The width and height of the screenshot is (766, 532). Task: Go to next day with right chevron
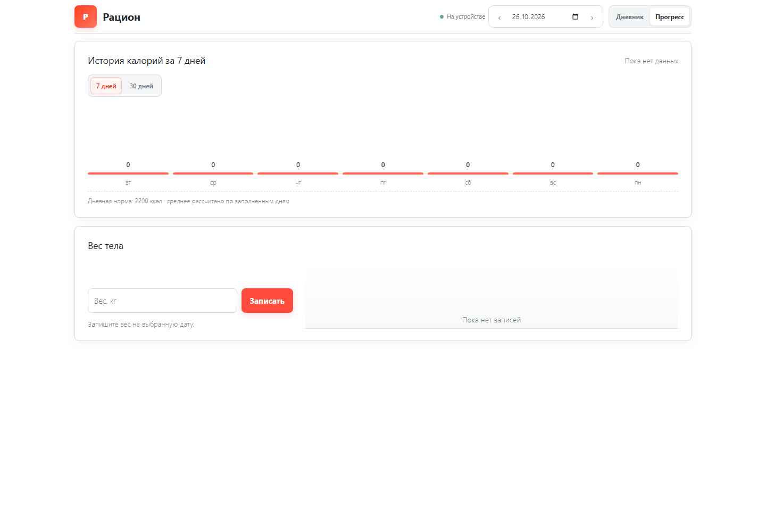592,17
